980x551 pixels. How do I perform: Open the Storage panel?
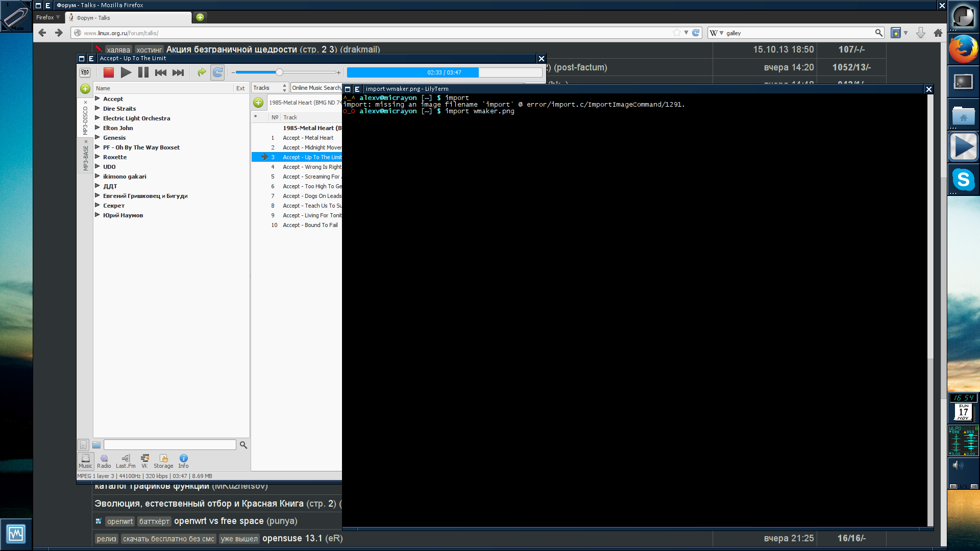pos(164,461)
